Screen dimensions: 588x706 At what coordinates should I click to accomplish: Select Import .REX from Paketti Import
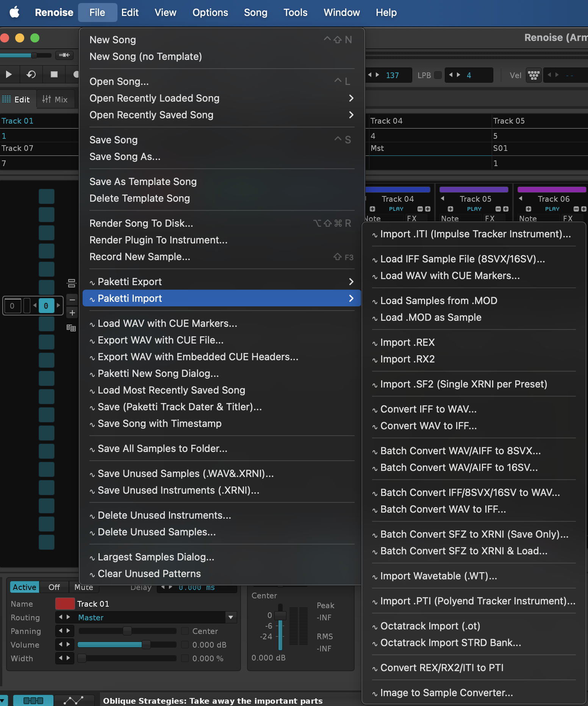tap(407, 342)
